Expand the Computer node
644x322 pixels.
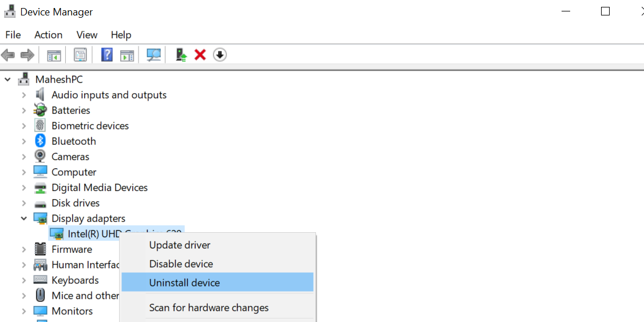click(24, 172)
